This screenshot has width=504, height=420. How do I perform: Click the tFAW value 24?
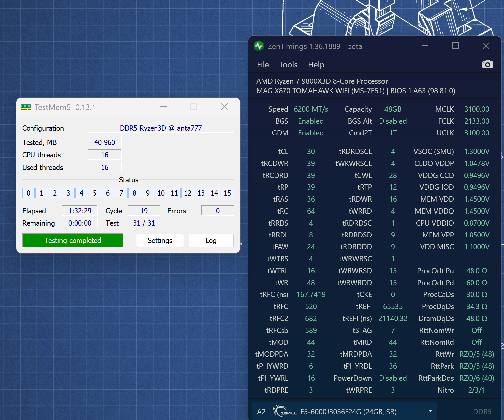[x=311, y=247]
